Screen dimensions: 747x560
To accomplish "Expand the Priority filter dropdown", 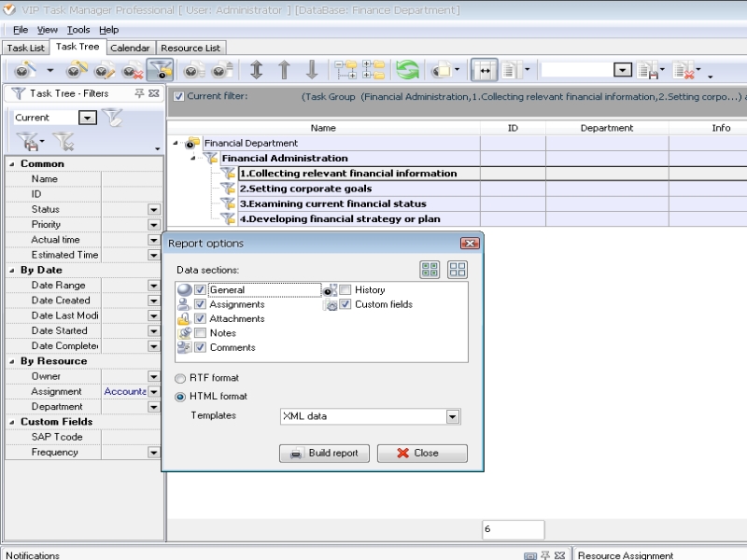I will point(154,225).
